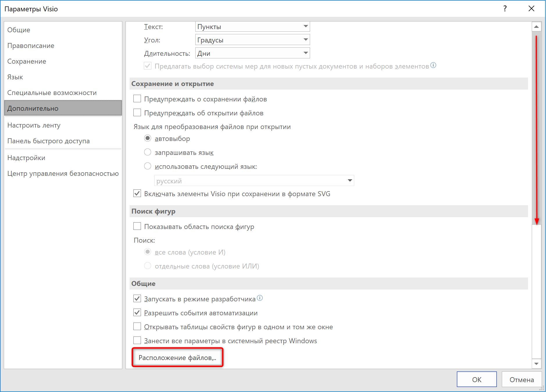Viewport: 546px width, 392px height.
Task: Click the scroll down arrow of scrollbar
Action: tap(536, 364)
